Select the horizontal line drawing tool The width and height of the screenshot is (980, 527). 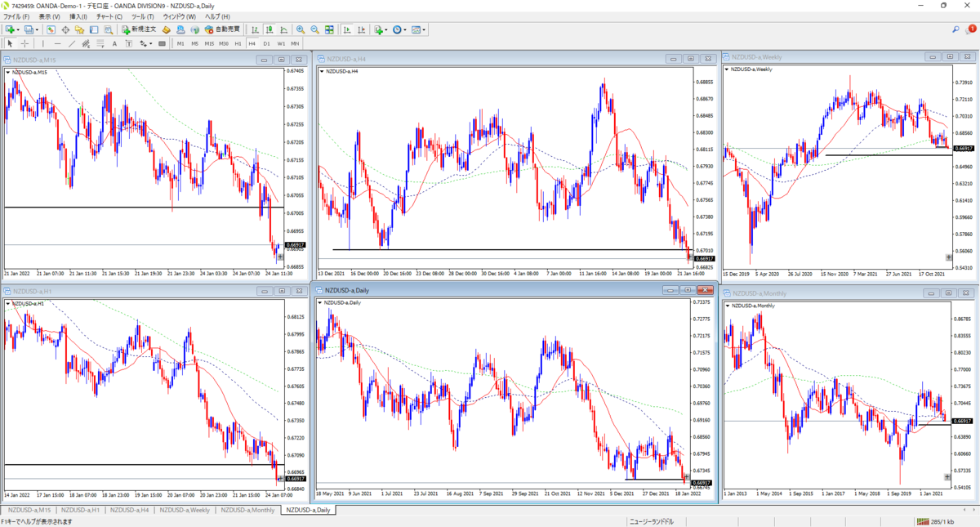[x=58, y=43]
